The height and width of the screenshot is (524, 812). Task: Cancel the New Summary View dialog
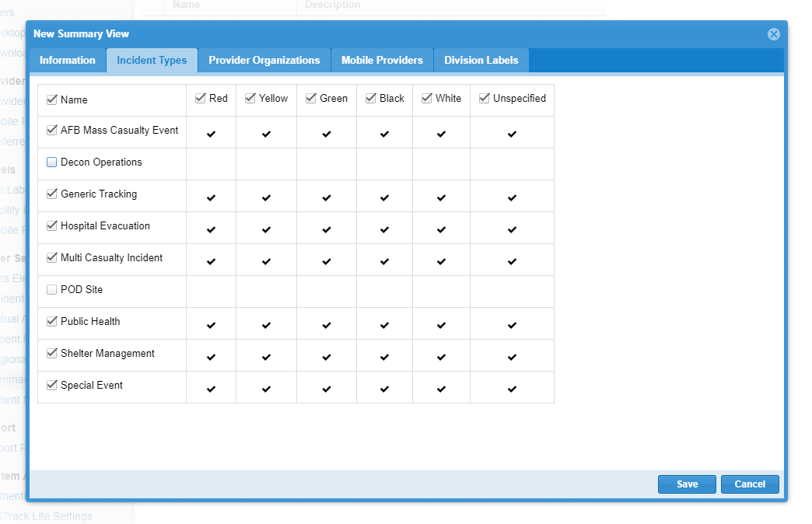750,484
